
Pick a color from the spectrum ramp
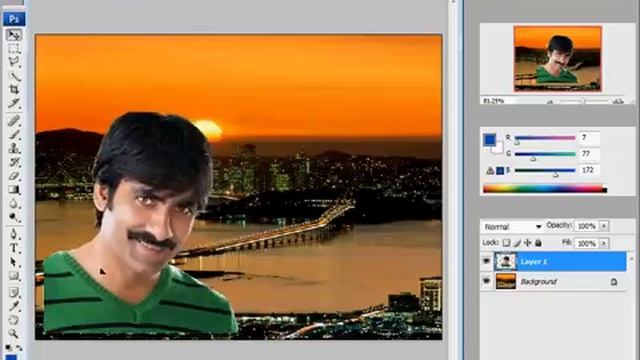[545, 189]
